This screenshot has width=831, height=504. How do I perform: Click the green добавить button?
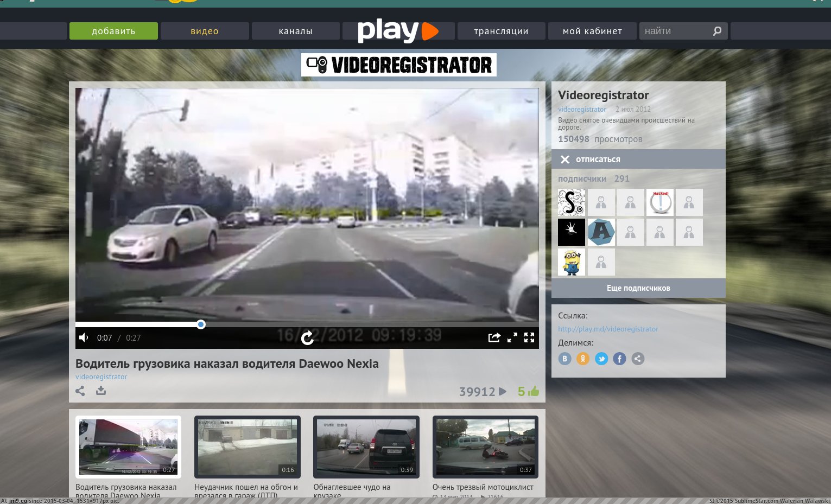113,31
